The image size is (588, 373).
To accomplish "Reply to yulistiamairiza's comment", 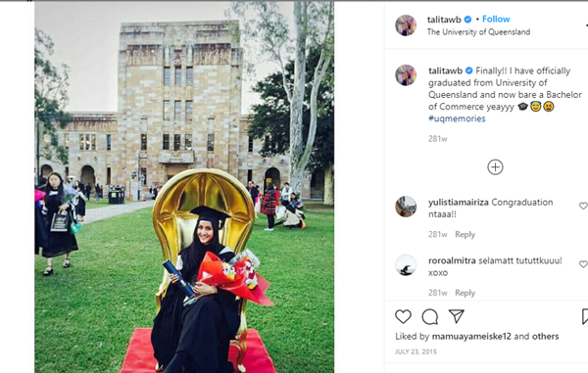I will pyautogui.click(x=465, y=234).
